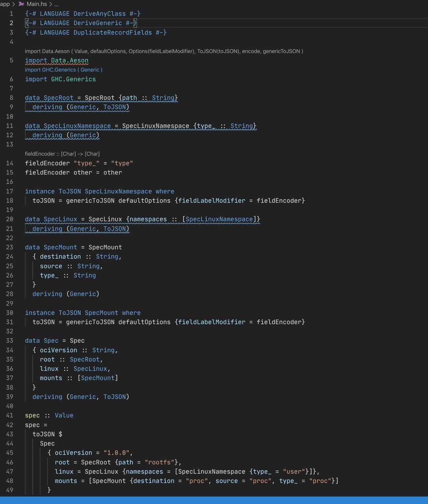The width and height of the screenshot is (428, 504).
Task: Click the SpecRoot type name on line 8
Action: click(x=58, y=98)
